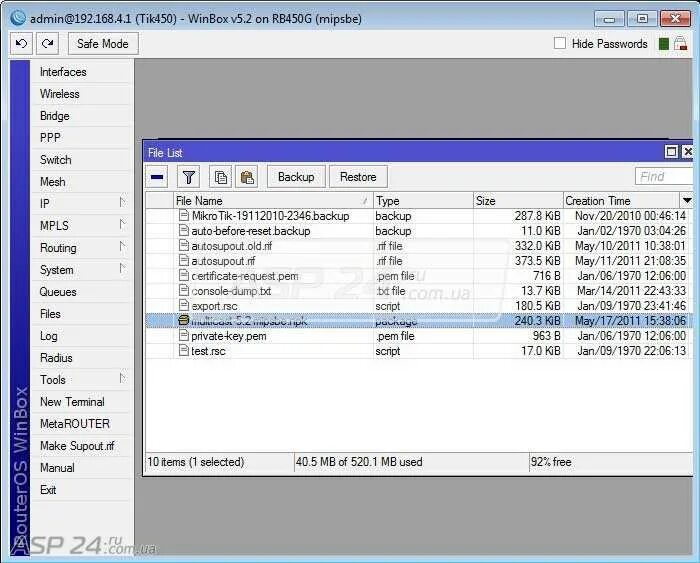Viewport: 700px width, 563px height.
Task: Click the 10 items (1 selected) status
Action: (x=196, y=462)
